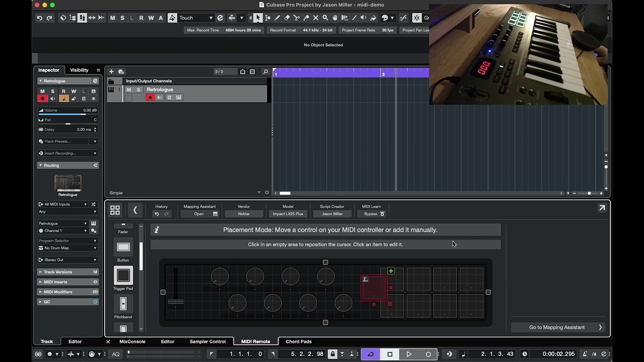Viewport: 644px width, 362px height.
Task: Open No Drum Map dropdown
Action: coord(67,248)
